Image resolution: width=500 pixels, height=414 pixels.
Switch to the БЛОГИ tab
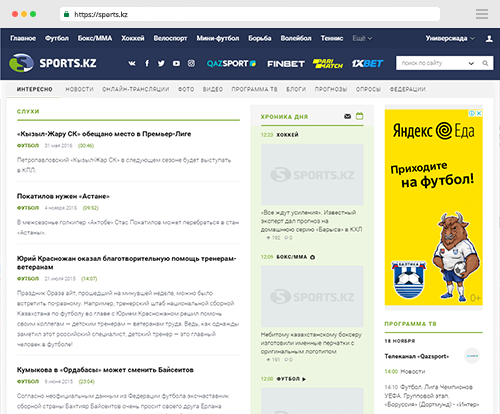pyautogui.click(x=296, y=89)
